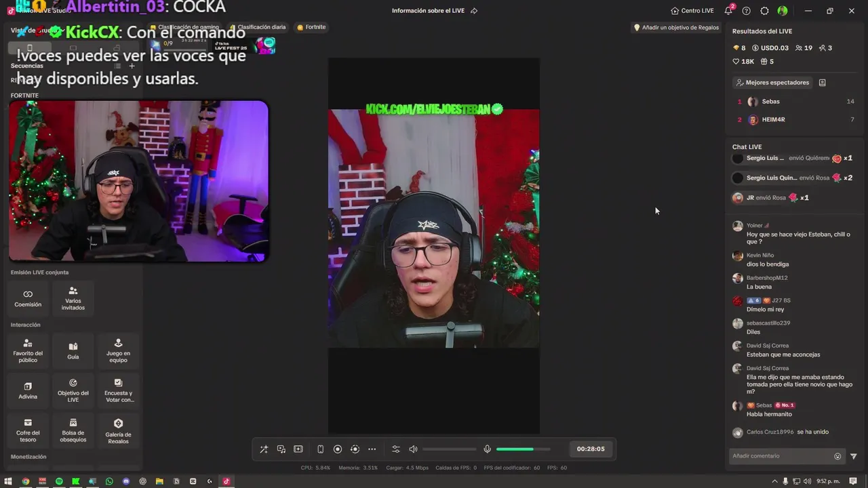Viewport: 868px width, 488px height.
Task: Open the settings gear icon in title bar
Action: pos(764,11)
